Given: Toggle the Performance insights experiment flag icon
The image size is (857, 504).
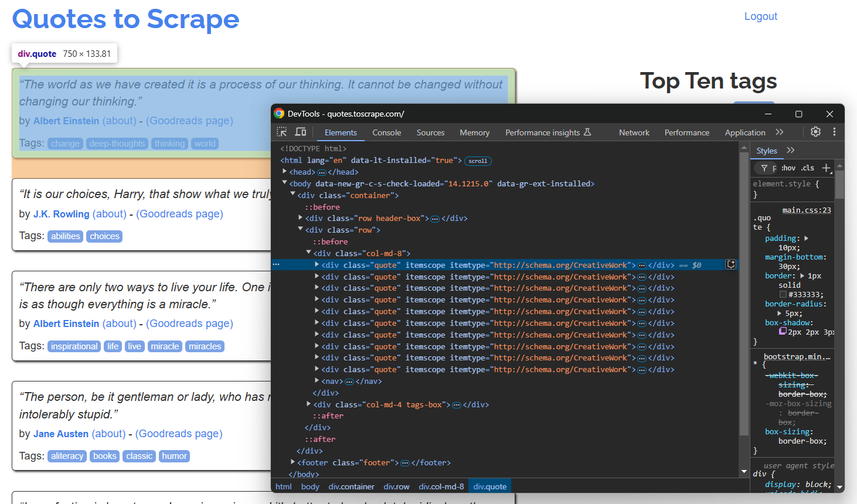Looking at the screenshot, I should click(588, 132).
